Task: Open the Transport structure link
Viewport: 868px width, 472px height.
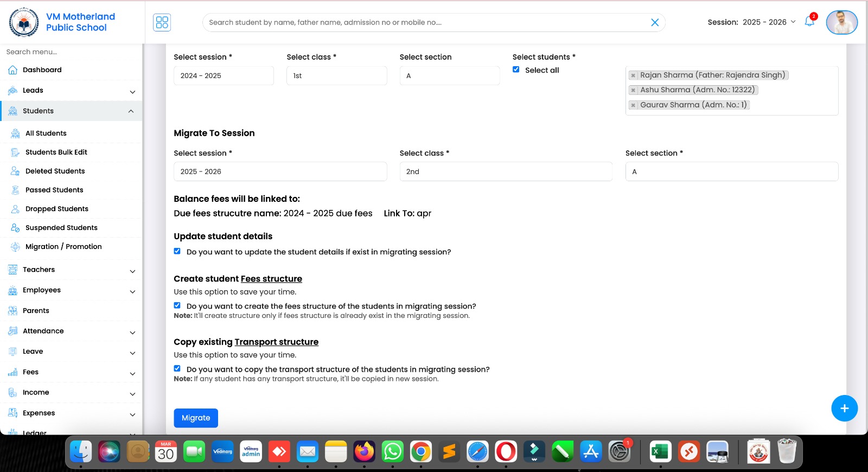Action: click(x=277, y=342)
